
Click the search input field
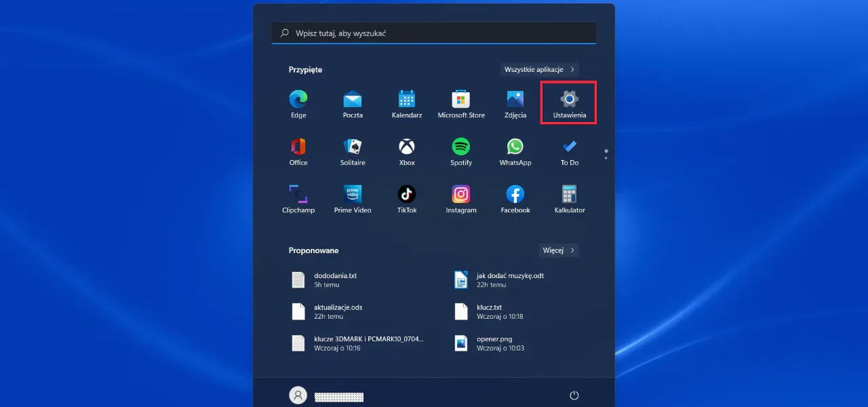434,33
